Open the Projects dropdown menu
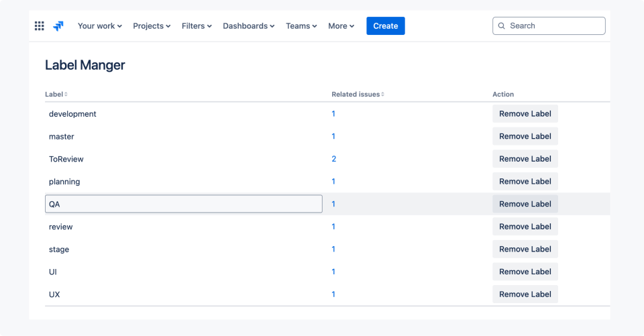Image resolution: width=644 pixels, height=336 pixels. point(152,26)
